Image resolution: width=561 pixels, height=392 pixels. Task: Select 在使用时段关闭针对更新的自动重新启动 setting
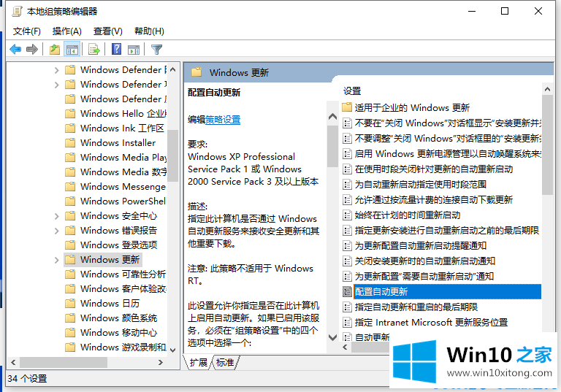[434, 169]
